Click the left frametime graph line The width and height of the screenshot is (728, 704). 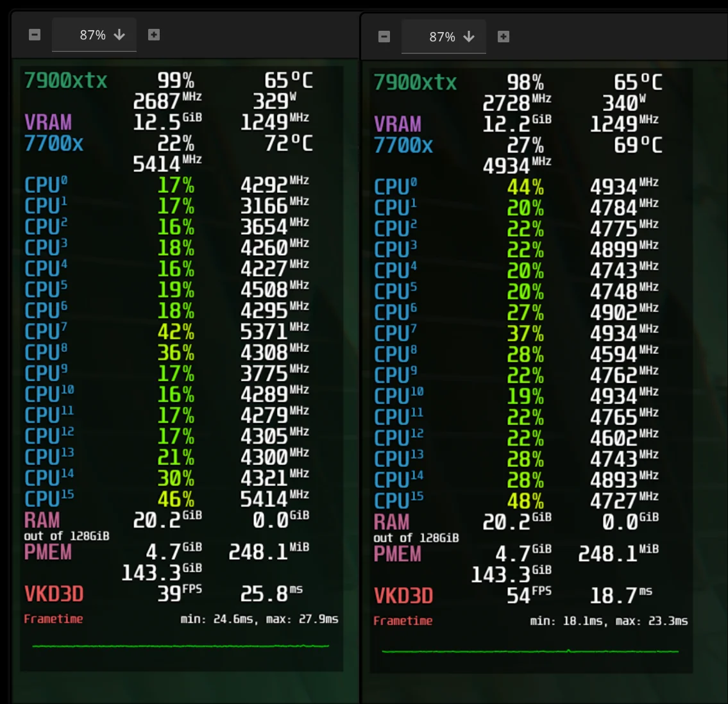181,646
